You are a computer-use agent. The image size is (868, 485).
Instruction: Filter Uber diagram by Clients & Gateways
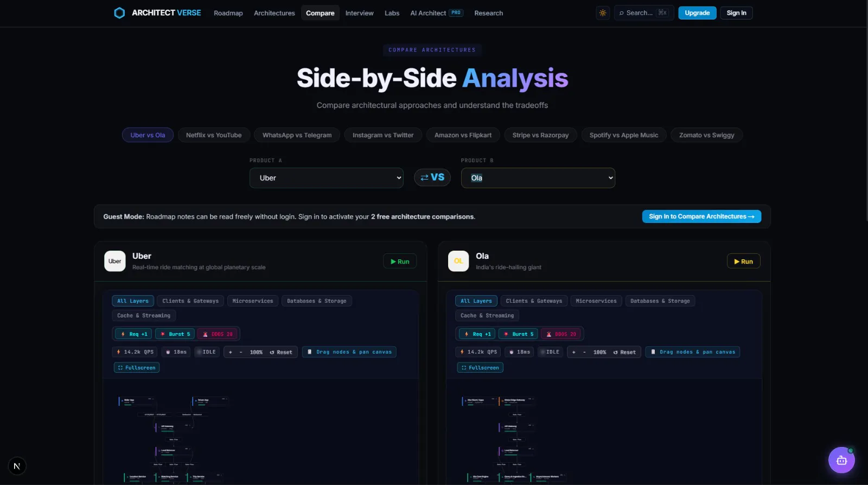point(190,301)
